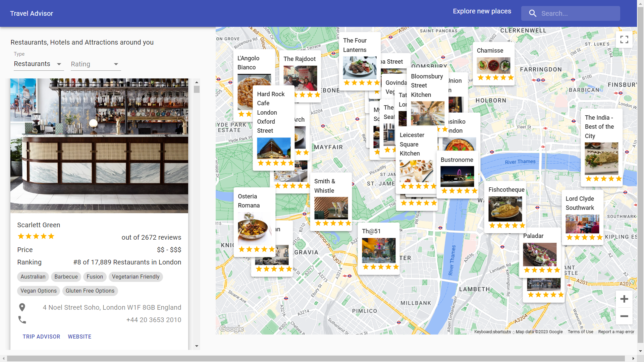
Task: Click the out of 2672 reviews text
Action: (151, 237)
